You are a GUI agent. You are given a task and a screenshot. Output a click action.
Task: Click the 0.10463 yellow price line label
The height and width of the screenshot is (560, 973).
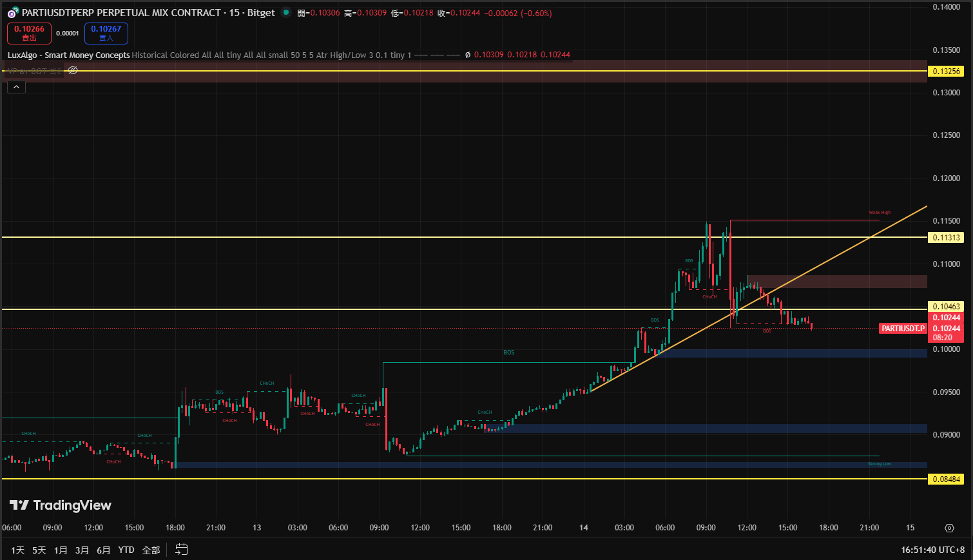point(946,307)
